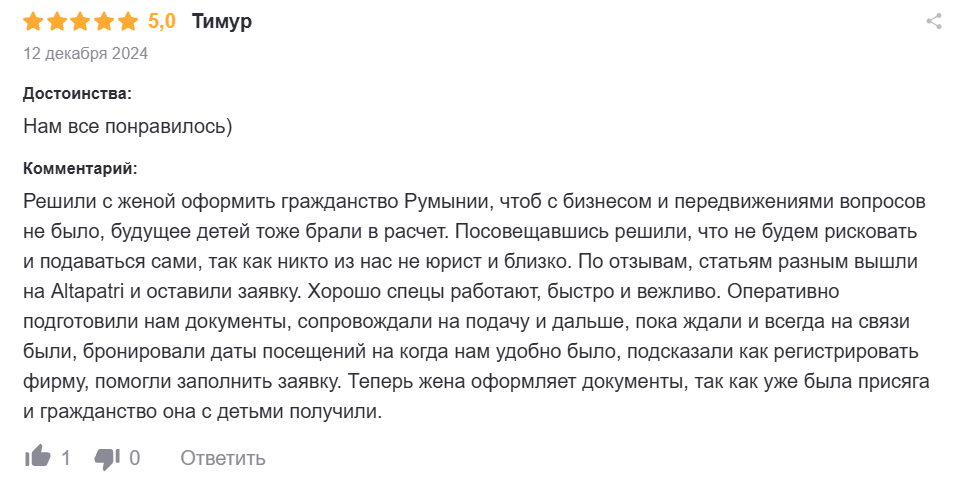The height and width of the screenshot is (492, 962).
Task: Like the review with thumbs up
Action: click(38, 458)
